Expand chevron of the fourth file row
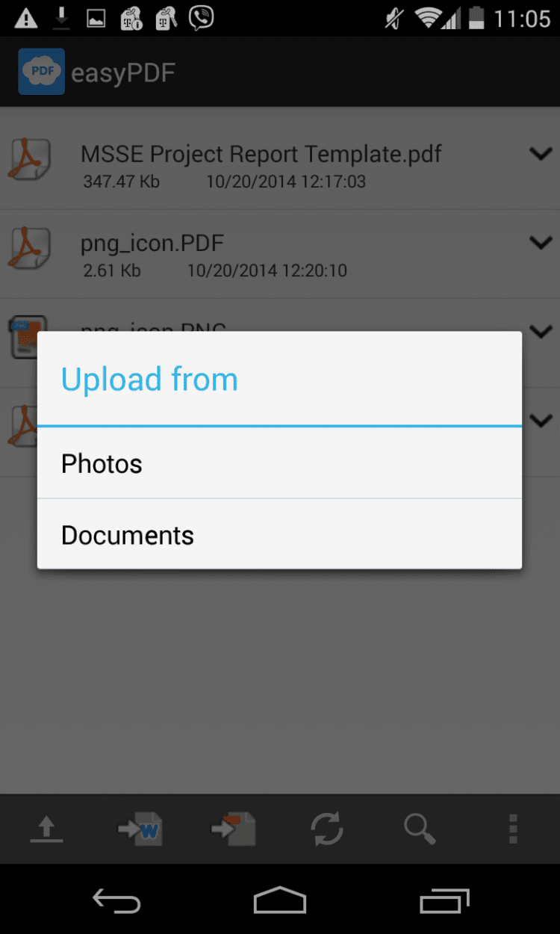 click(540, 419)
